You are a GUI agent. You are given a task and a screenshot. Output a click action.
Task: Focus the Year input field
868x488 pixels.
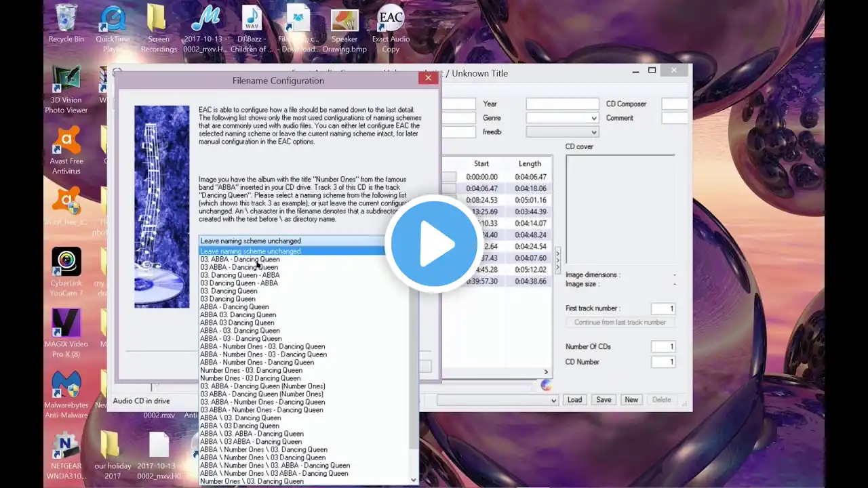point(563,104)
